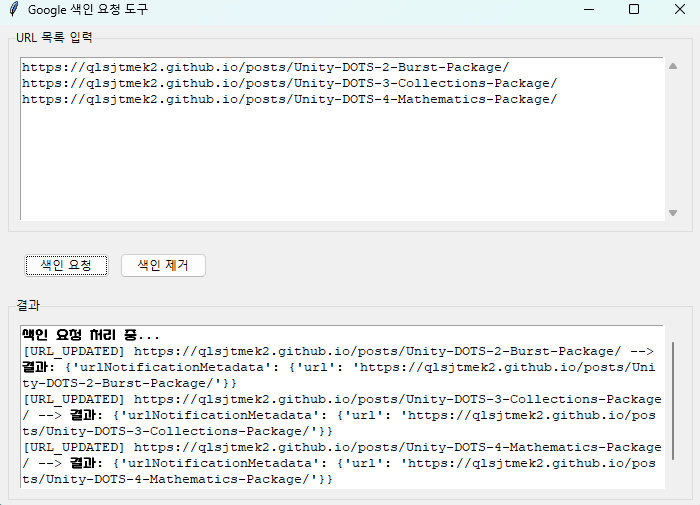Click the Unity-DOTS-3-Collections-Package URL in input list
The height and width of the screenshot is (505, 700).
pos(289,83)
